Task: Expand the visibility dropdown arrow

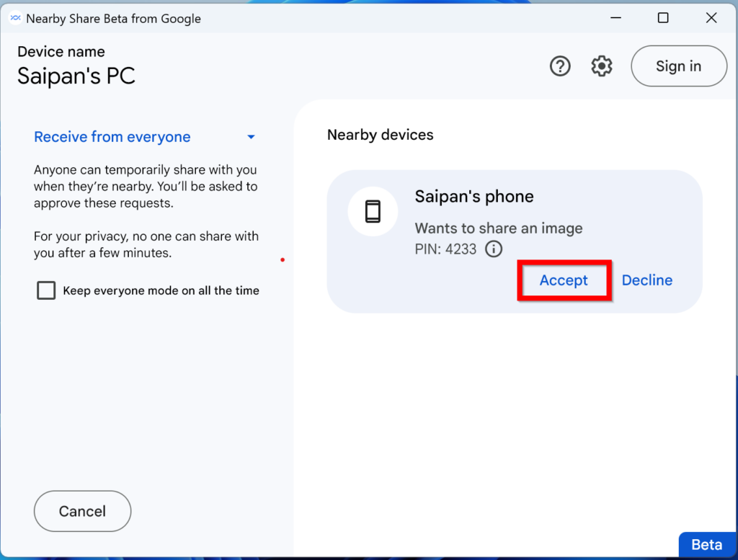Action: 251,137
